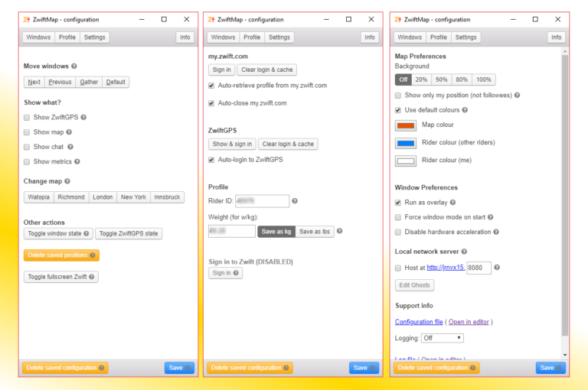Click http://jrnvx15 host link

[x=446, y=268]
